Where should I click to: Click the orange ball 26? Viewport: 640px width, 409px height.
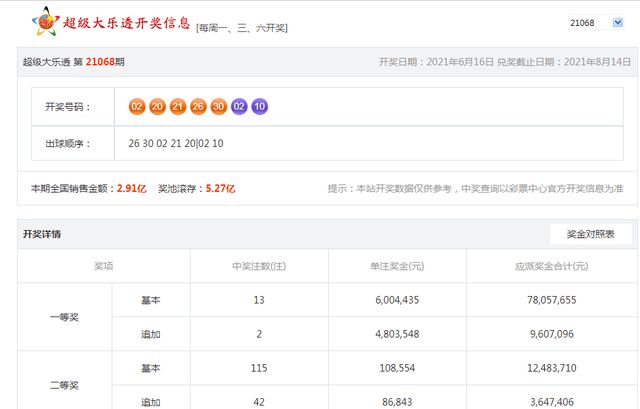pyautogui.click(x=198, y=107)
